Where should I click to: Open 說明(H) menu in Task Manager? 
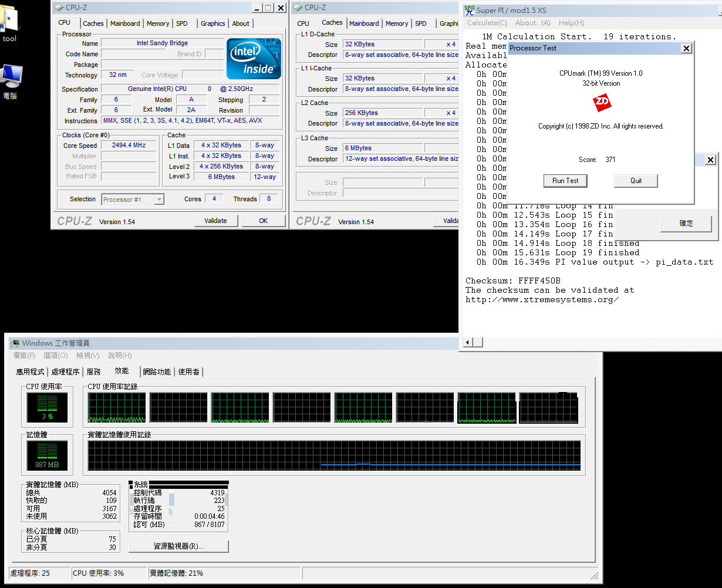[120, 356]
